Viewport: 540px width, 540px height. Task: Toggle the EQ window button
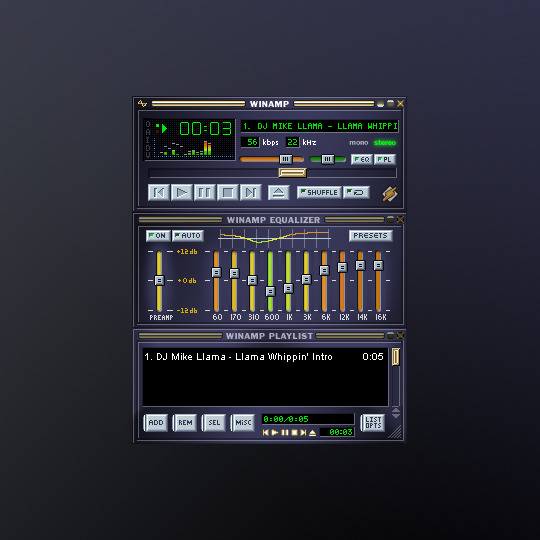[x=362, y=159]
